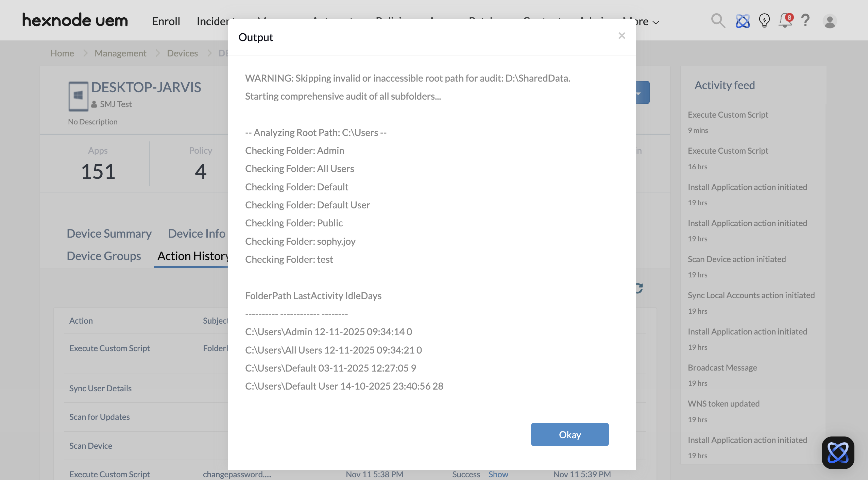
Task: Open floating chat assistant widget
Action: click(837, 452)
